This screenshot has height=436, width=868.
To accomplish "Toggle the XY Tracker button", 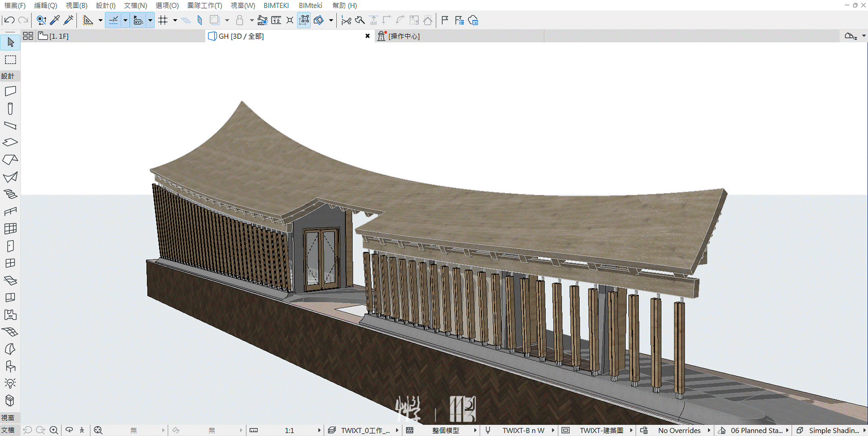I will [138, 20].
